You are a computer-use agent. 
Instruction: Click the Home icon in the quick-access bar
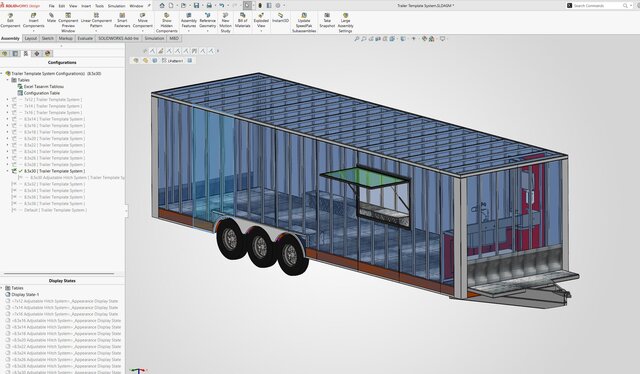coord(162,6)
